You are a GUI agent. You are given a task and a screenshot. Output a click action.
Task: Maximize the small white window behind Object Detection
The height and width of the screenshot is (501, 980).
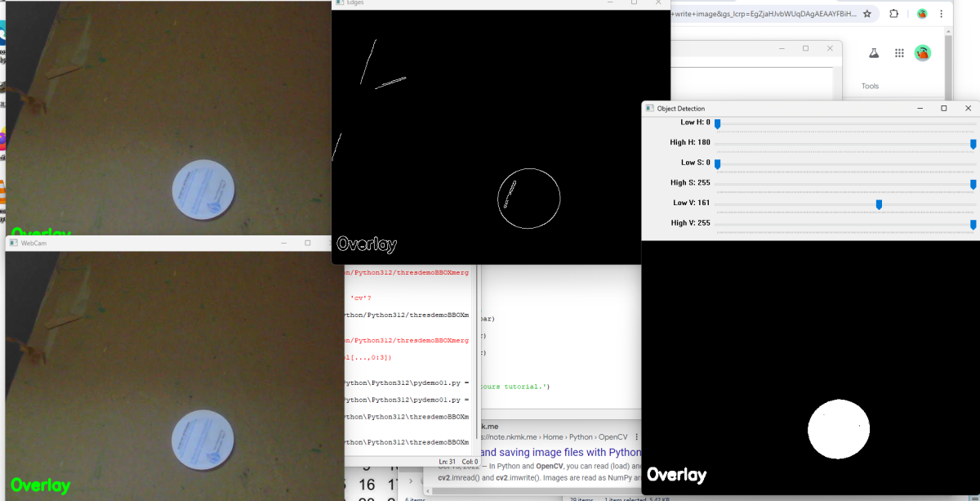(x=805, y=49)
